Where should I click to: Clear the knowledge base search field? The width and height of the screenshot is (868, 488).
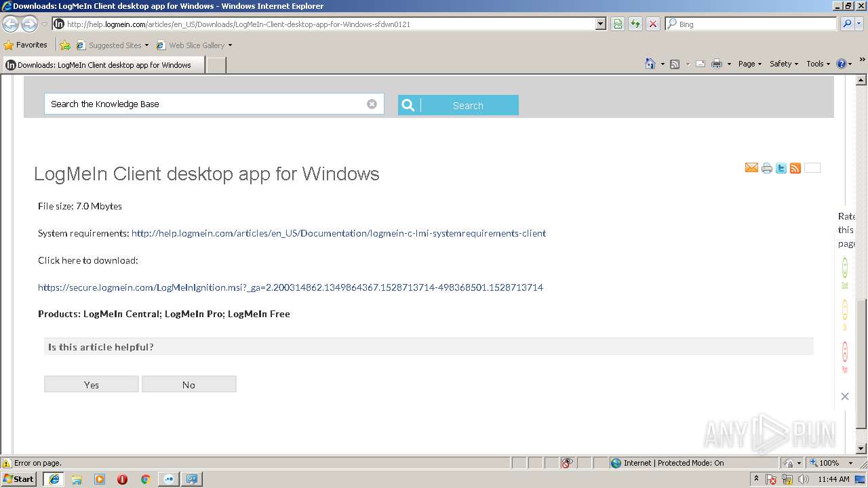(x=372, y=104)
